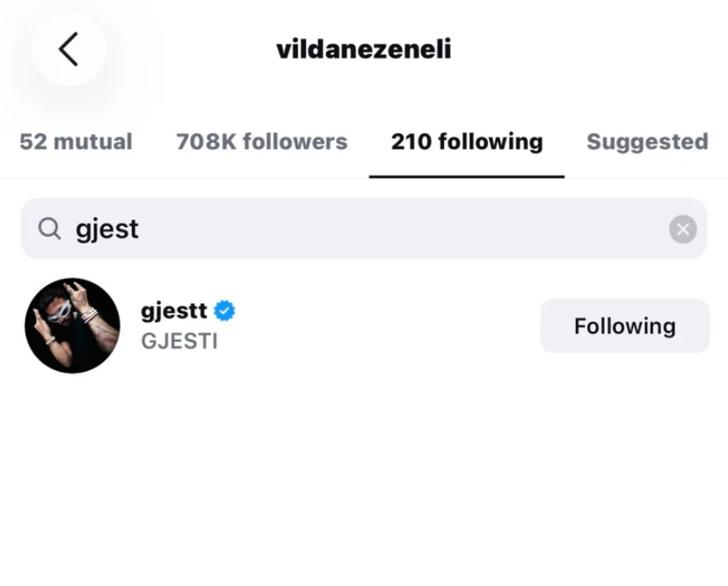Click the empty area below search results

coord(364,479)
